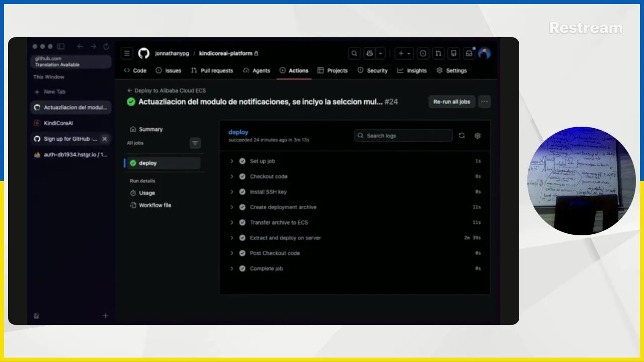Click the plus icon at sidebar bottom

(106, 316)
